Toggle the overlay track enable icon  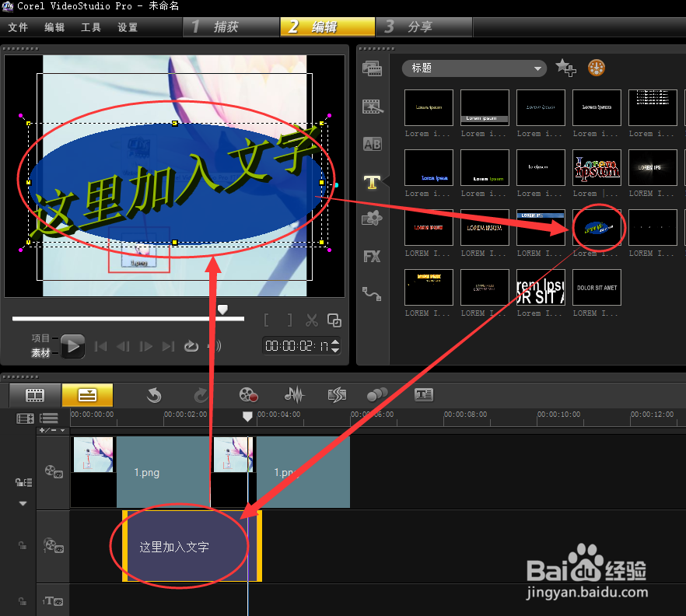[54, 545]
